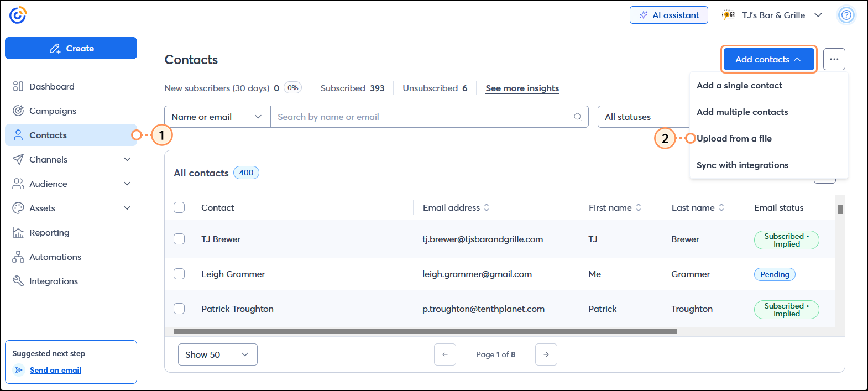Open Integrations in the sidebar
The height and width of the screenshot is (391, 868).
(71, 281)
